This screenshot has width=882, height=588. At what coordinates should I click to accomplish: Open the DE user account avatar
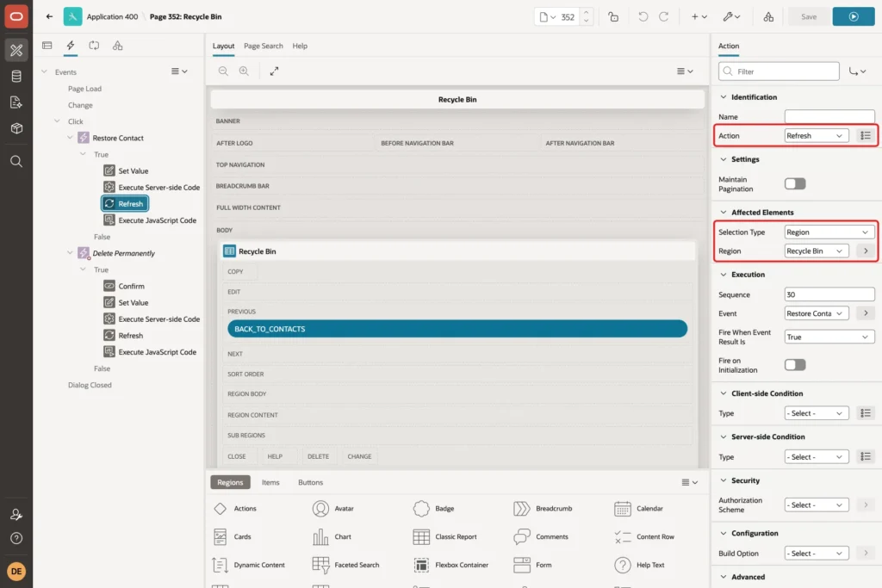16,571
